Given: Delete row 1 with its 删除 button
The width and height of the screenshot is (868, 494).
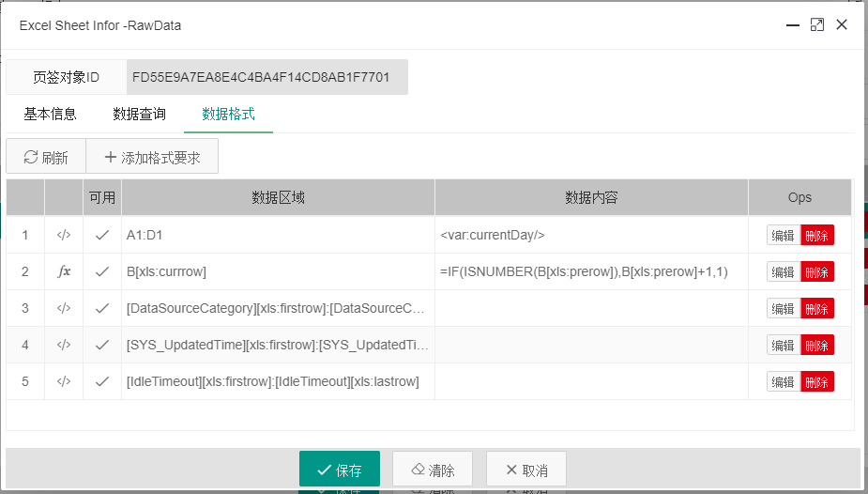Looking at the screenshot, I should tap(817, 236).
